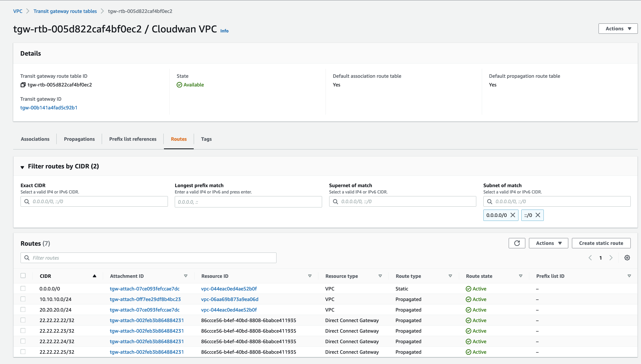Click transit gateway ID tgw-00b141a4fad5c92b1 link
This screenshot has height=364, width=641.
point(49,108)
